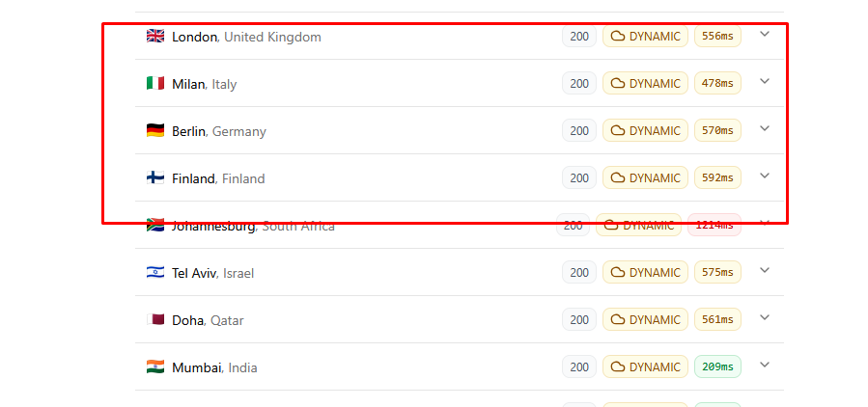Click the DYNAMIC cloud badge in London row
The height and width of the screenshot is (407, 868).
click(645, 37)
